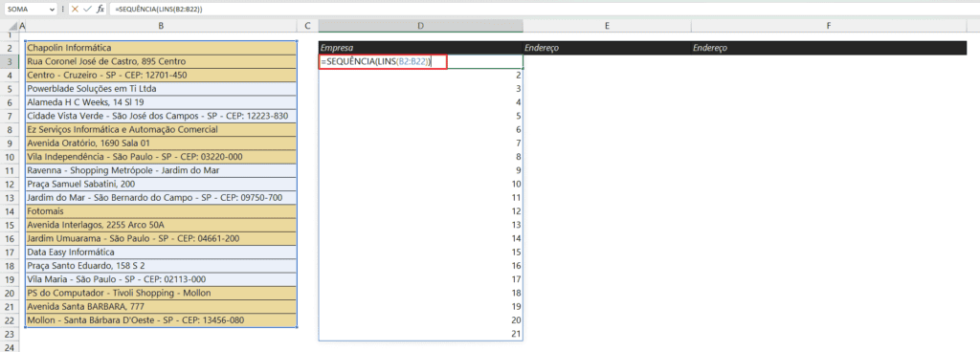The width and height of the screenshot is (980, 352).
Task: Select Jardim do Mar - São Bernardo cell
Action: (x=161, y=198)
